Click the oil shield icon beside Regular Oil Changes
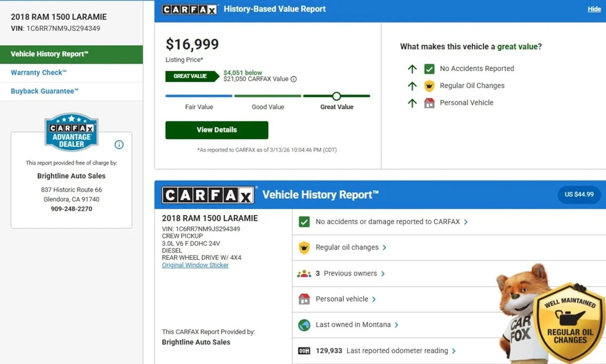 coord(430,86)
